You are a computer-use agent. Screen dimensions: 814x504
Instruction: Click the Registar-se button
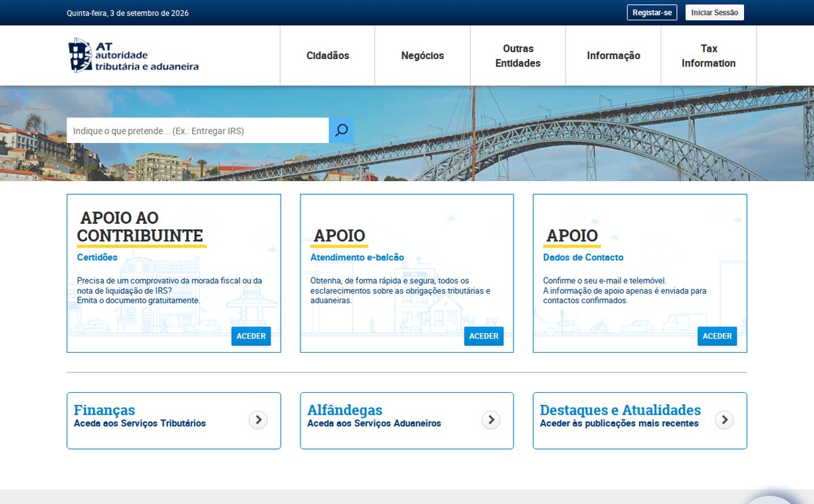point(652,13)
